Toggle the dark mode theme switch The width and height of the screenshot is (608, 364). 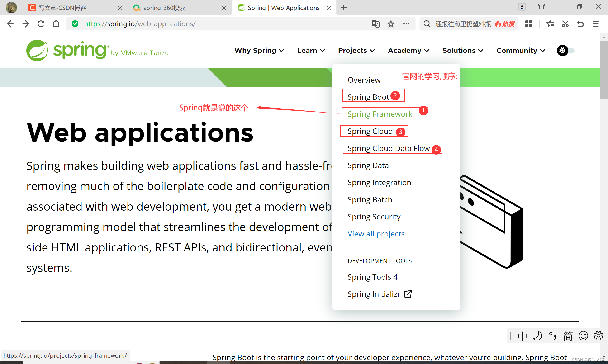565,51
